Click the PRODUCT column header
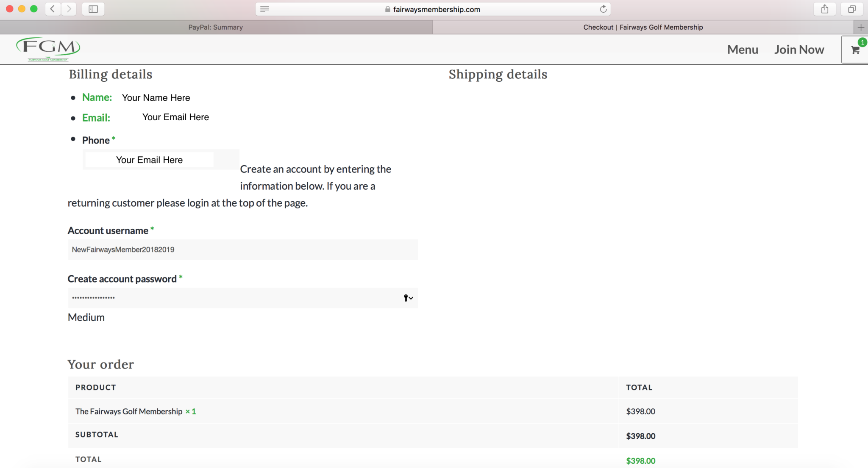The image size is (868, 468). pyautogui.click(x=96, y=388)
